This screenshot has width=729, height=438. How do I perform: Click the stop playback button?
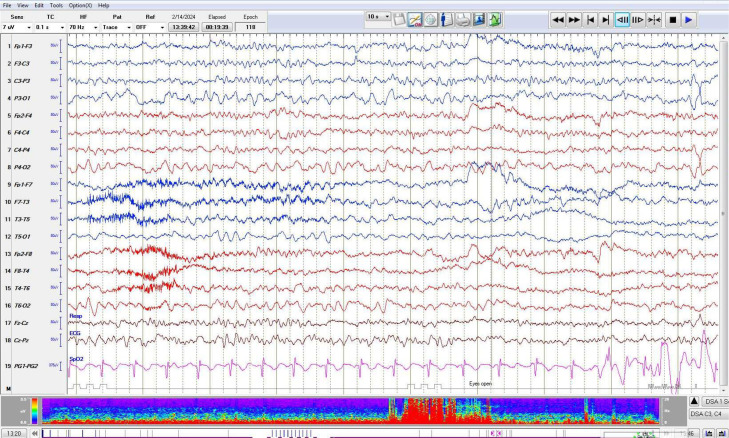(x=672, y=20)
